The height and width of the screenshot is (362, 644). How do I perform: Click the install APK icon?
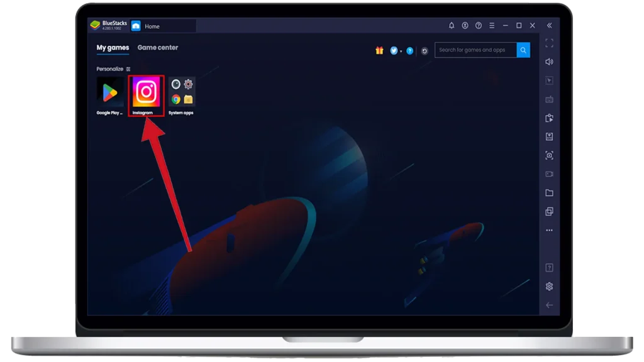pos(549,136)
